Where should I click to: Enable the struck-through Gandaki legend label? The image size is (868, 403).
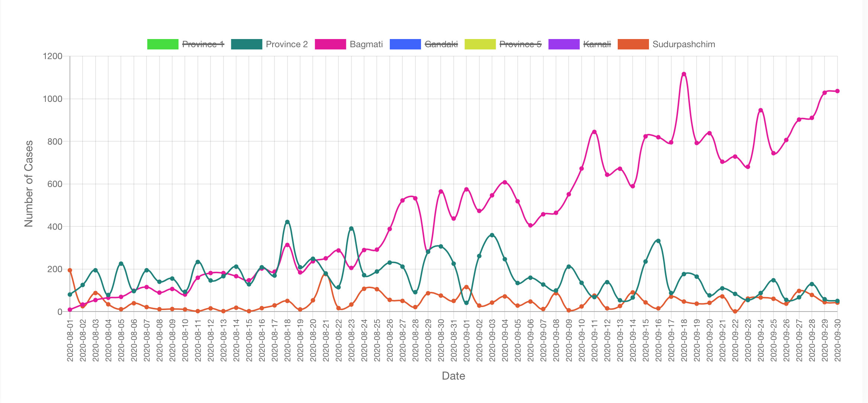[441, 44]
